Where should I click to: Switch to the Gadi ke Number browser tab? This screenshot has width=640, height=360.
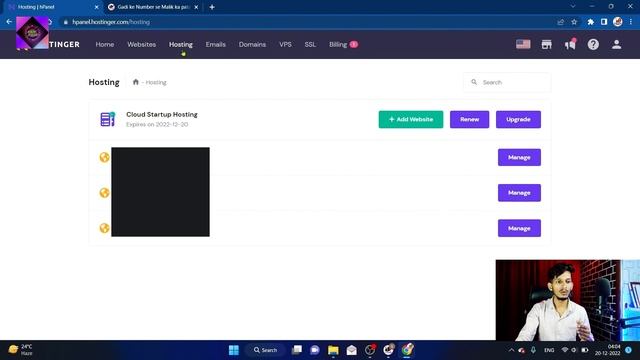pyautogui.click(x=153, y=7)
